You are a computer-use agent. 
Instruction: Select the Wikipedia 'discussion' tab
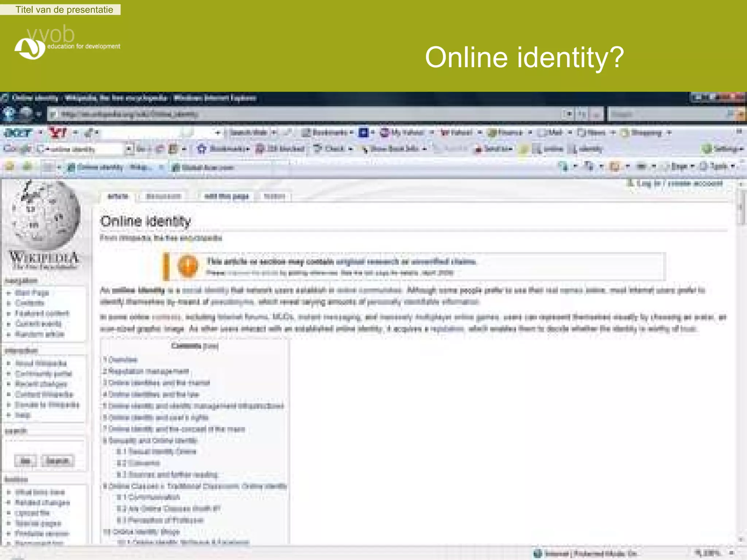163,196
